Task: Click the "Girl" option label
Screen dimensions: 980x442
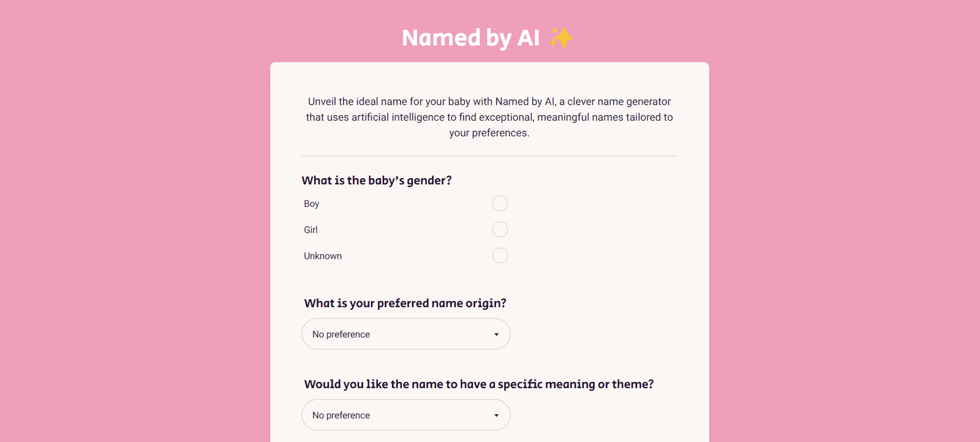Action: [311, 230]
